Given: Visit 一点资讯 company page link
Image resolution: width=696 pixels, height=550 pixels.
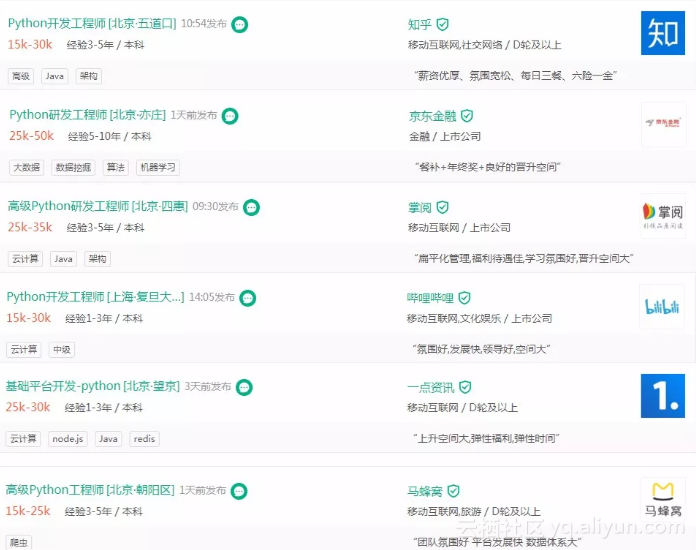Looking at the screenshot, I should [431, 388].
